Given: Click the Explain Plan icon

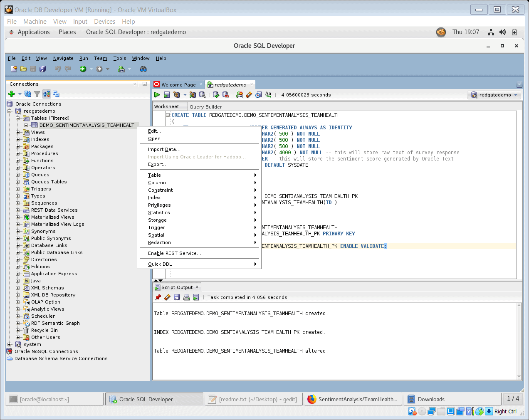Looking at the screenshot, I should pos(177,95).
